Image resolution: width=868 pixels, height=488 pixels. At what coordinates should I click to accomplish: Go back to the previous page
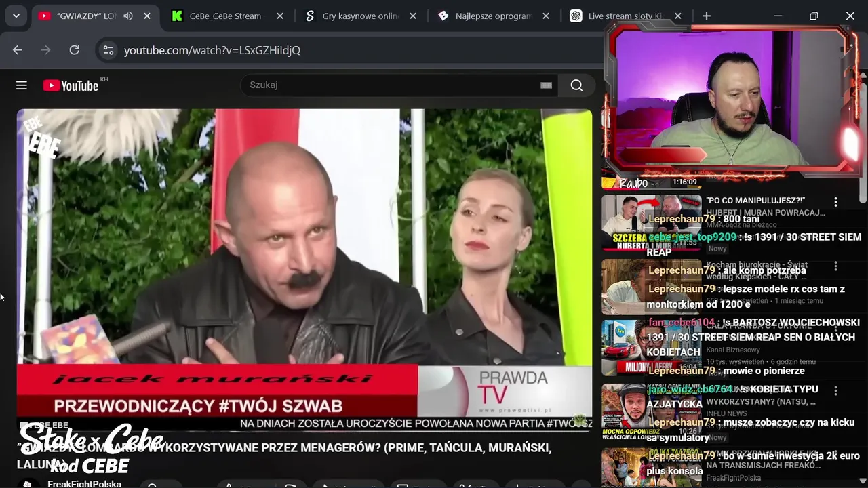tap(18, 50)
